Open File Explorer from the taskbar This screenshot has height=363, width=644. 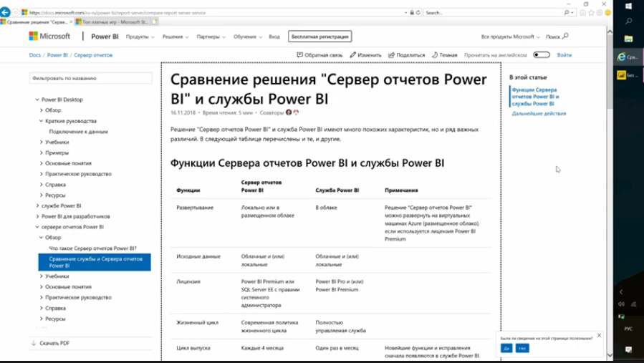[x=628, y=39]
